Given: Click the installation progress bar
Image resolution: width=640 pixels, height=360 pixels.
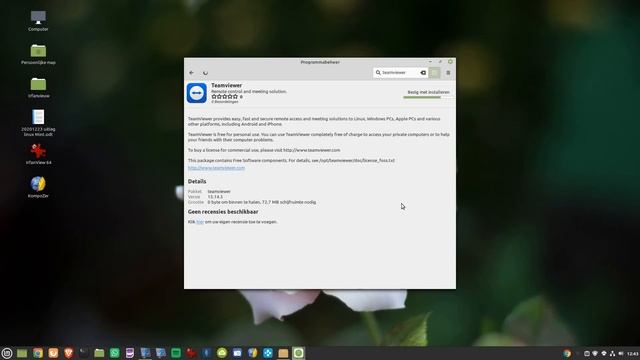Looking at the screenshot, I should coord(428,97).
